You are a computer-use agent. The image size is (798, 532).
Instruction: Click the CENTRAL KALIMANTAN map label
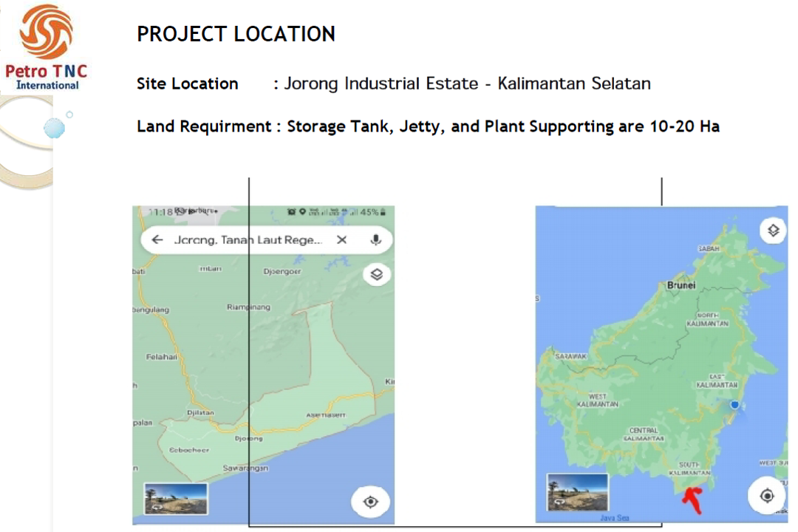click(x=644, y=434)
